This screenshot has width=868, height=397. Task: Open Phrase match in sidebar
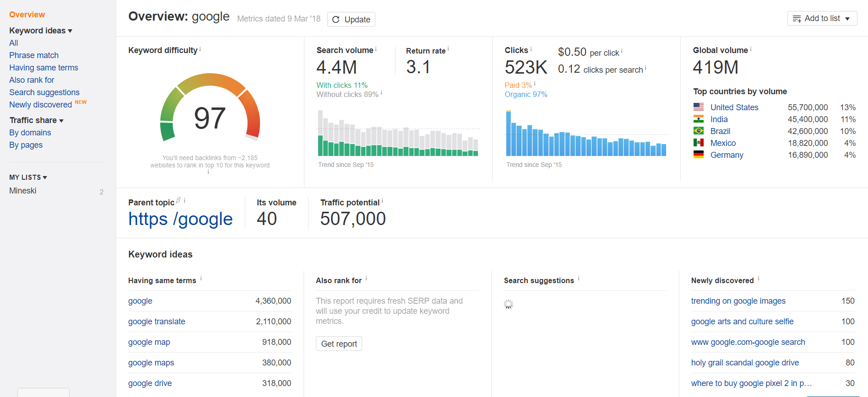tap(34, 55)
